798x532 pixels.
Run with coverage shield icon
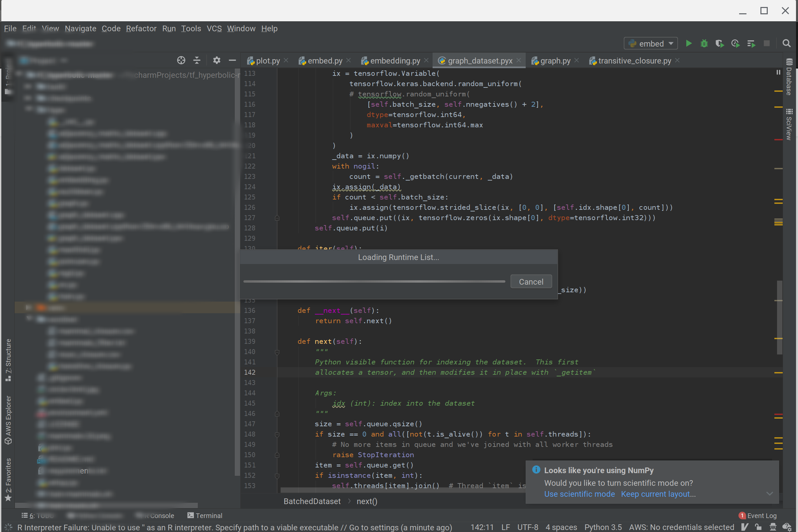click(719, 44)
